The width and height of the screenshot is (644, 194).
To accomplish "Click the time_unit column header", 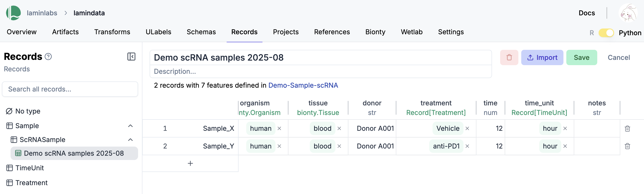I will click(539, 108).
